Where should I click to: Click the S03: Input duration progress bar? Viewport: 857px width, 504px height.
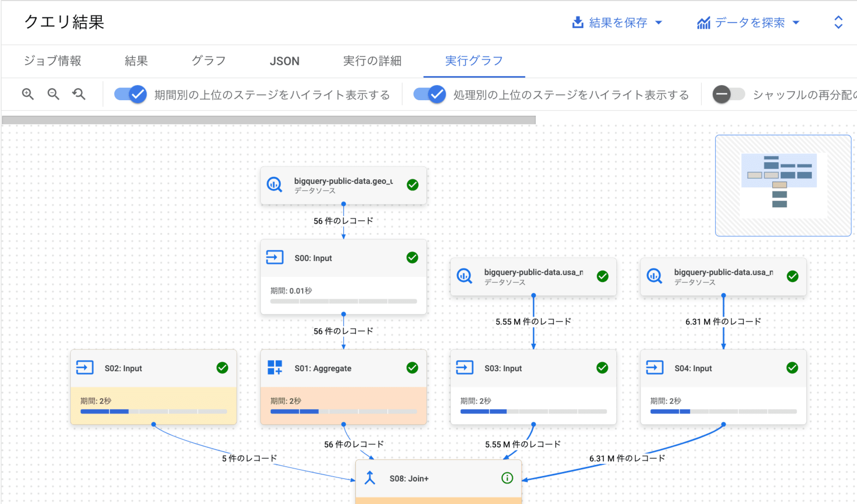533,412
